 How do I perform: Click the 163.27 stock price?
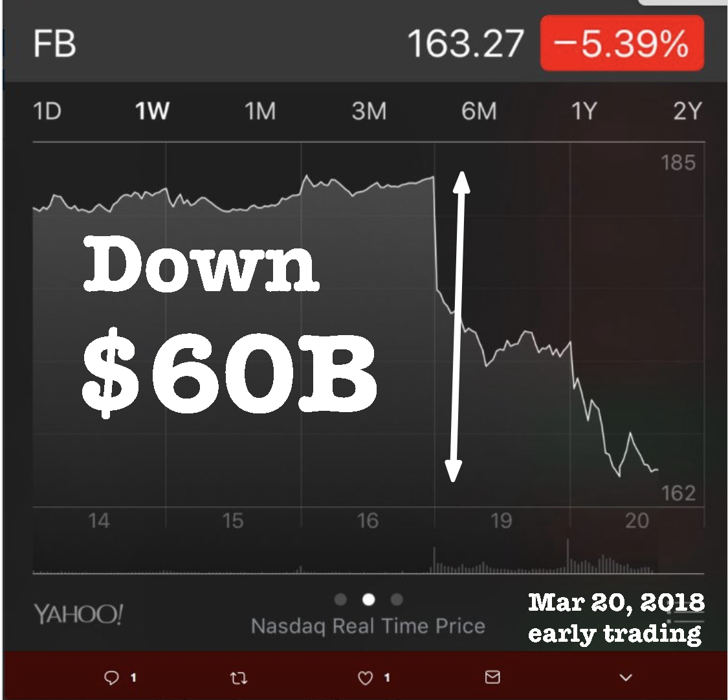click(465, 44)
